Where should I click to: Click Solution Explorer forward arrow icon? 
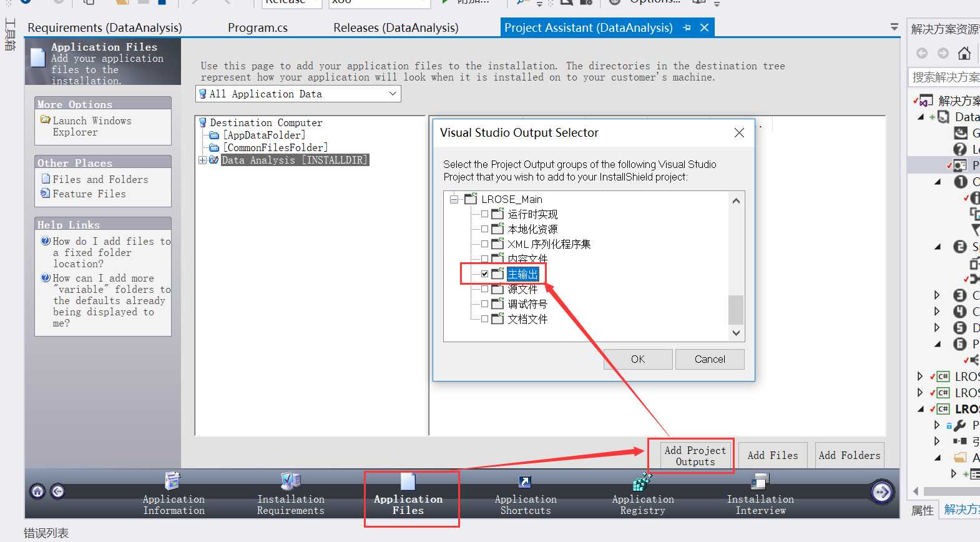pos(943,53)
